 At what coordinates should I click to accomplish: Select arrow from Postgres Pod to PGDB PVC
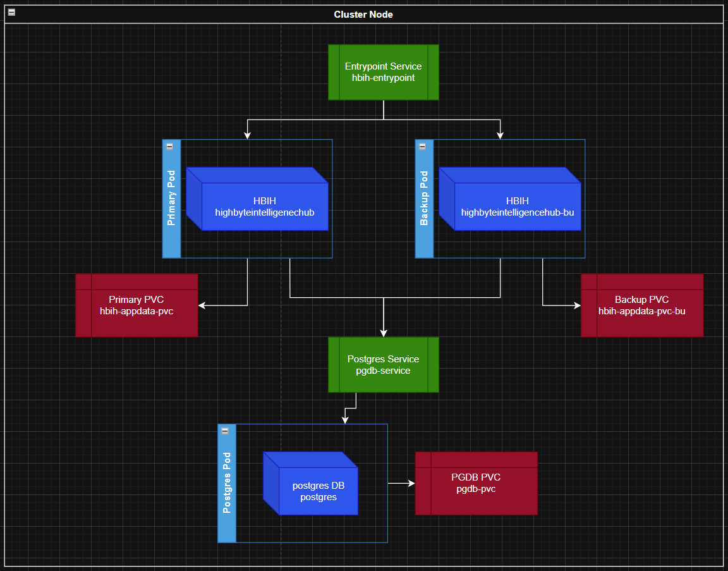(400, 483)
